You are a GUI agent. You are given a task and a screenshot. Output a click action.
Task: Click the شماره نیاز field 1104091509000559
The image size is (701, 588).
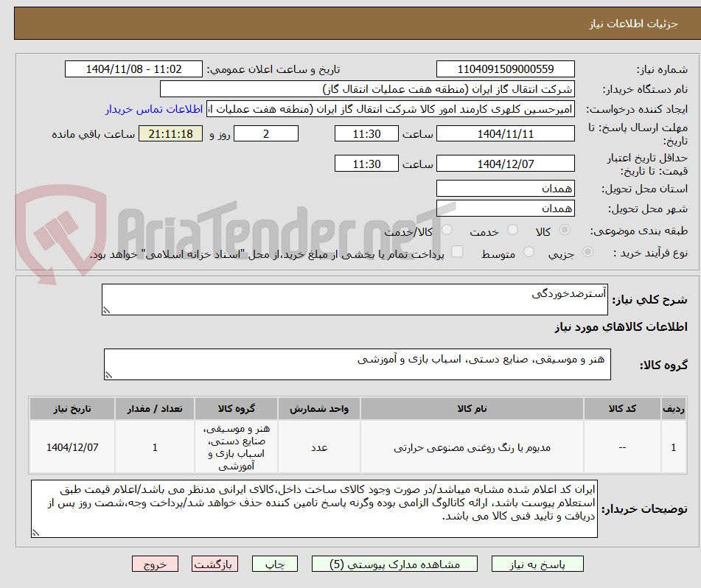coord(505,69)
